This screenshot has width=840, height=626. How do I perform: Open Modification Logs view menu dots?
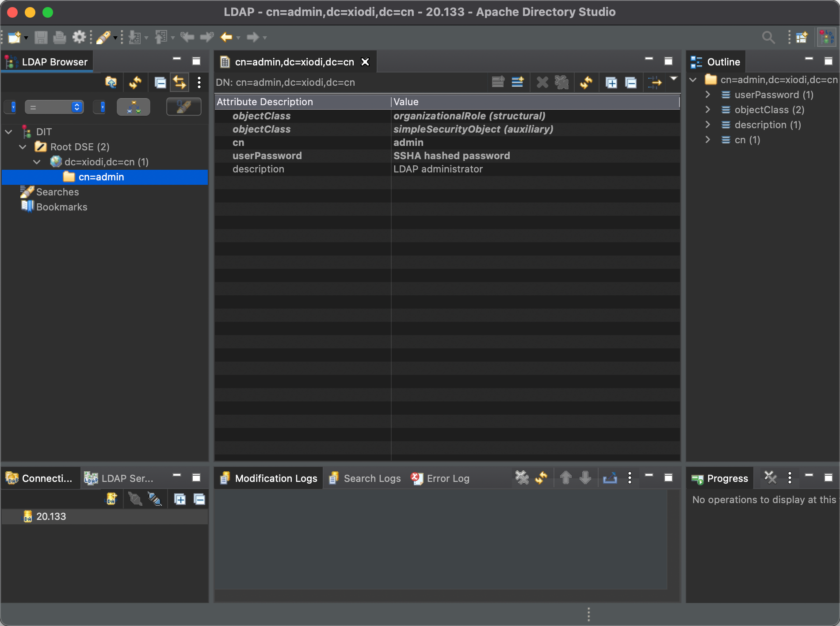click(630, 477)
